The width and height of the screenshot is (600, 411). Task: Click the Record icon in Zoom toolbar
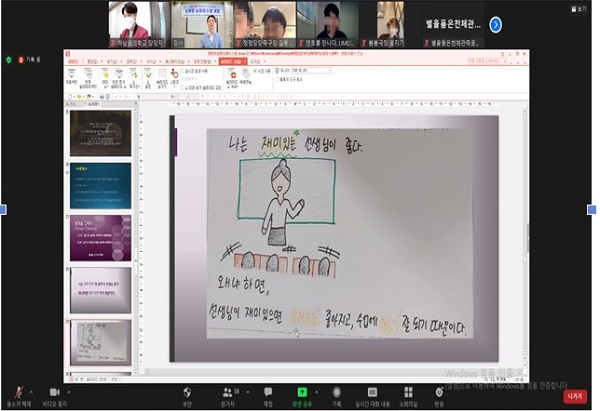coord(336,392)
